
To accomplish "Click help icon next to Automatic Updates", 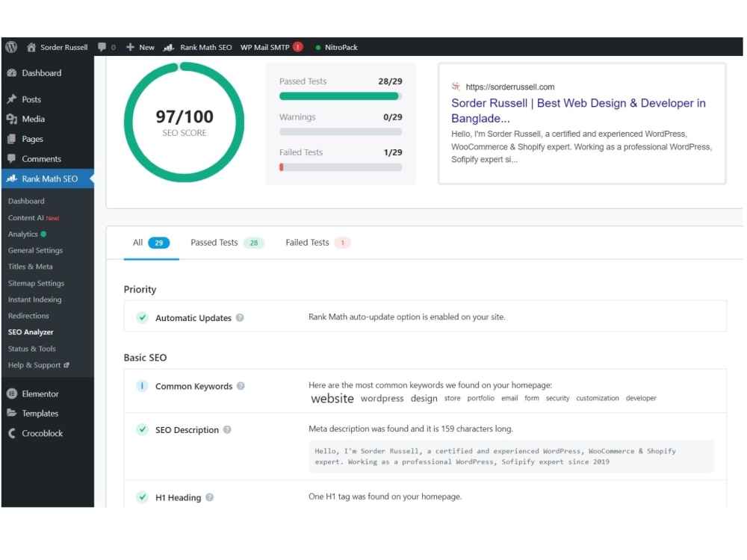I will [x=240, y=317].
